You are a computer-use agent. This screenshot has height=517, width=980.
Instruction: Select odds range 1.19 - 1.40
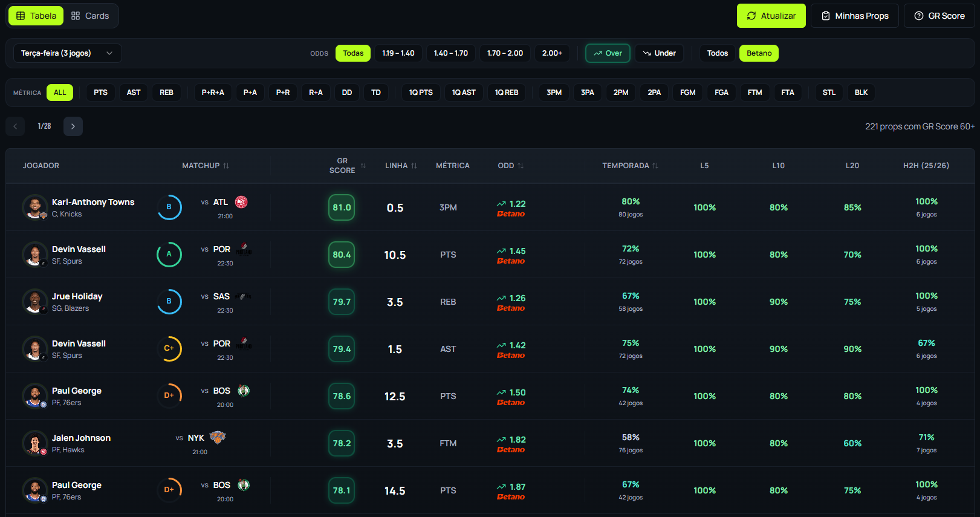(x=398, y=53)
